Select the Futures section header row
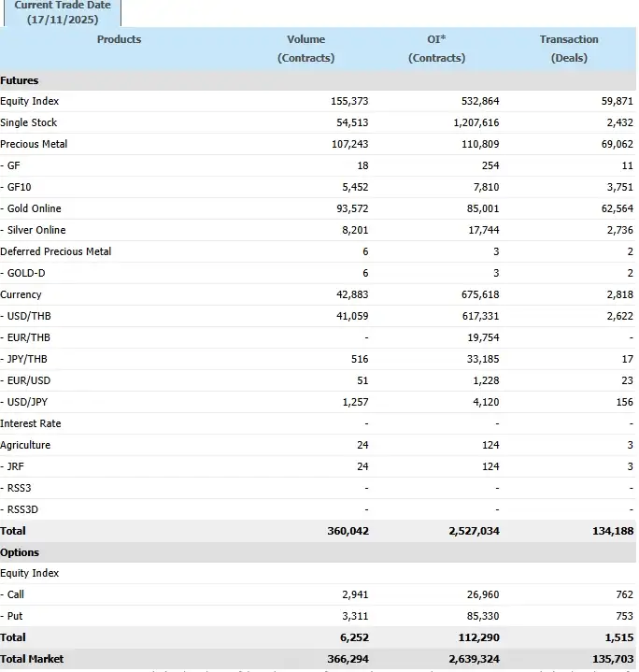The height and width of the screenshot is (672, 639). [x=20, y=80]
